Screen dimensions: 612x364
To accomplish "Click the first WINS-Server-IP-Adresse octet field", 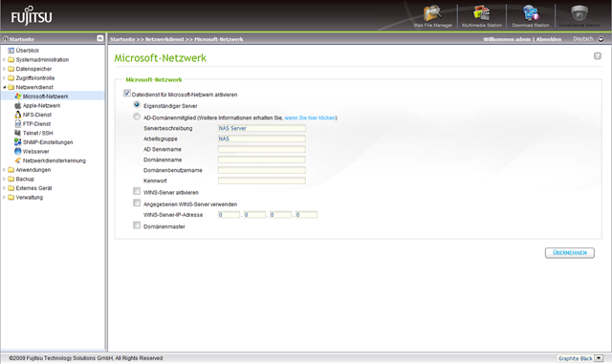I will click(229, 215).
